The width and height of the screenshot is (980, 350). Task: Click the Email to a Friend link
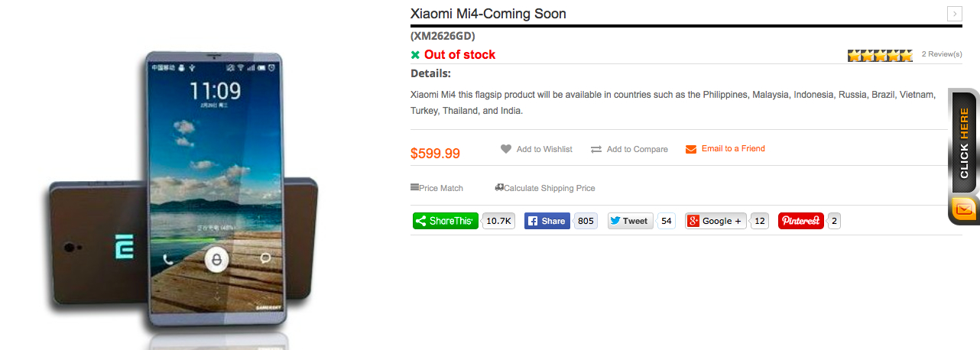(x=733, y=149)
